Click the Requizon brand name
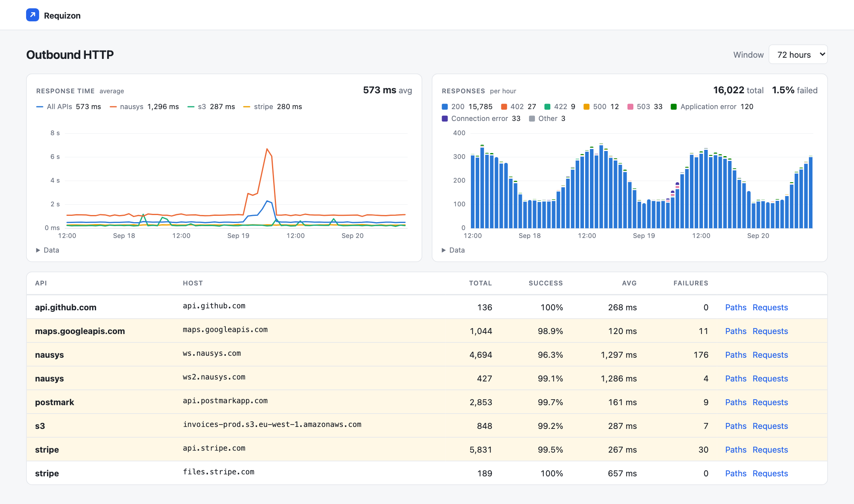This screenshot has height=504, width=854. [x=62, y=15]
